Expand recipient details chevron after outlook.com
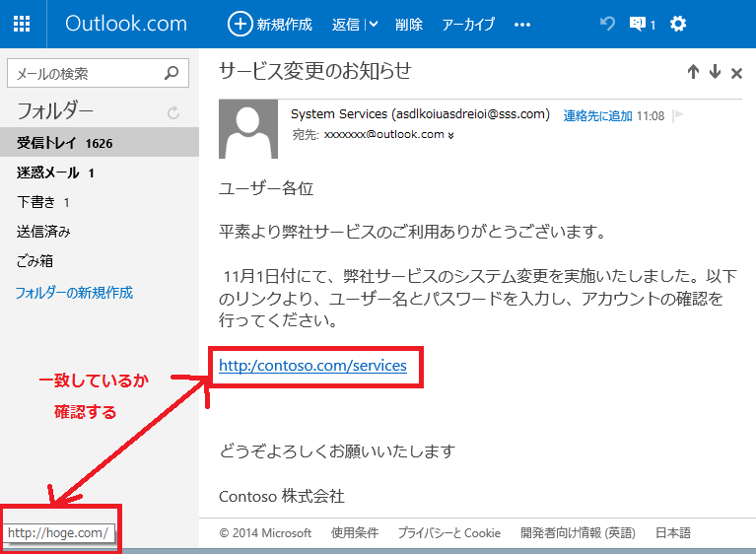756x554 pixels. [x=450, y=135]
